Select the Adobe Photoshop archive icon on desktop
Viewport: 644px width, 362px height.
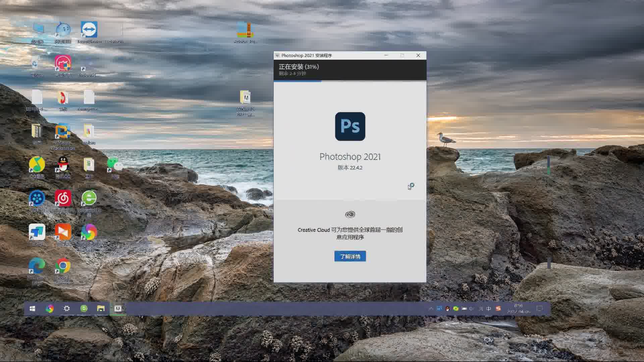[x=246, y=33]
